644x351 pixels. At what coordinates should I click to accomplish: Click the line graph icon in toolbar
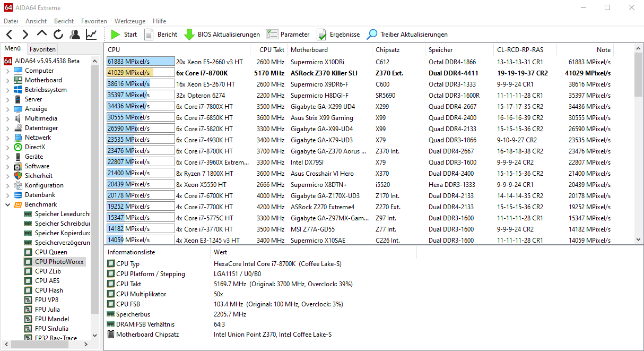[91, 35]
